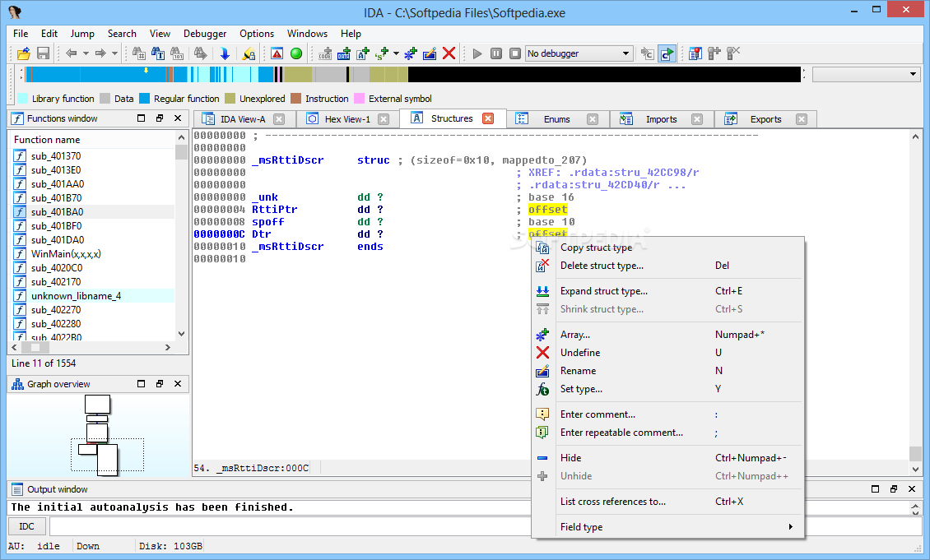This screenshot has height=560, width=930.
Task: Open the breakpoint list icon
Action: point(695,53)
